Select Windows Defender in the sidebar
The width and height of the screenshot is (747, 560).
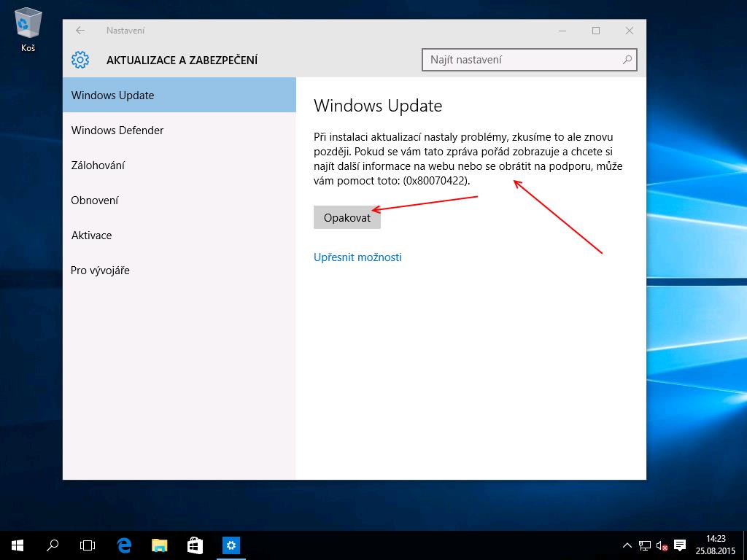pyautogui.click(x=117, y=131)
